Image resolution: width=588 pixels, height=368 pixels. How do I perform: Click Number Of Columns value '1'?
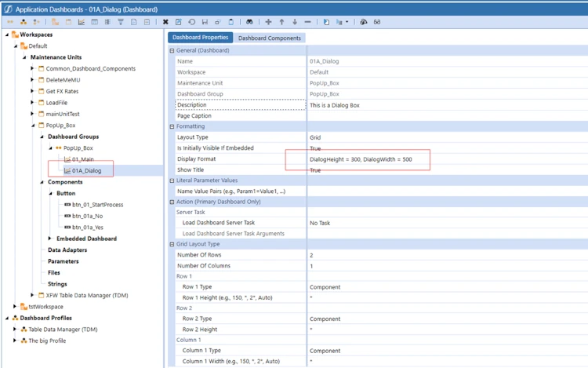click(311, 266)
